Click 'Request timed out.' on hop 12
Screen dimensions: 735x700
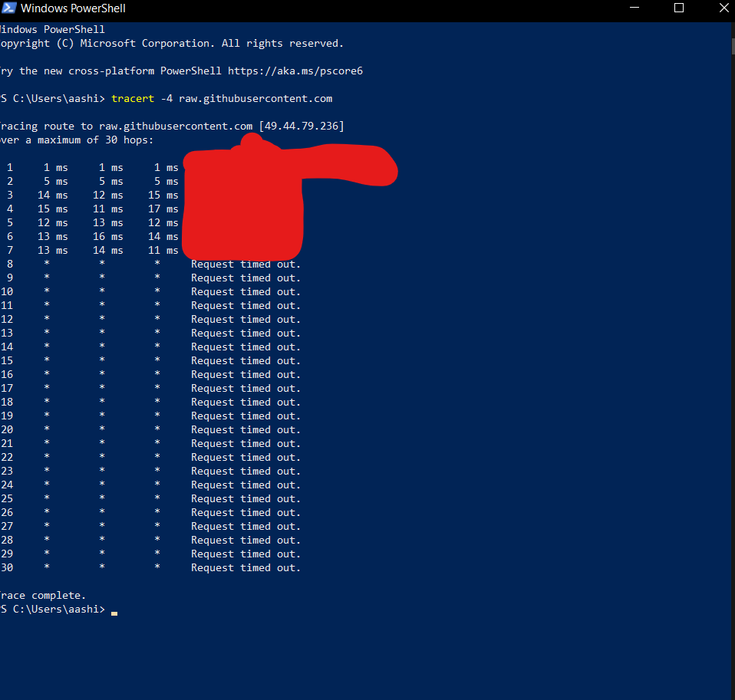pyautogui.click(x=246, y=320)
